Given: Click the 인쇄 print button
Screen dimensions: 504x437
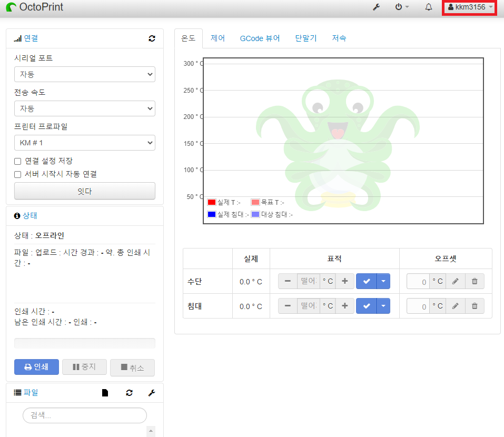Looking at the screenshot, I should tap(36, 367).
